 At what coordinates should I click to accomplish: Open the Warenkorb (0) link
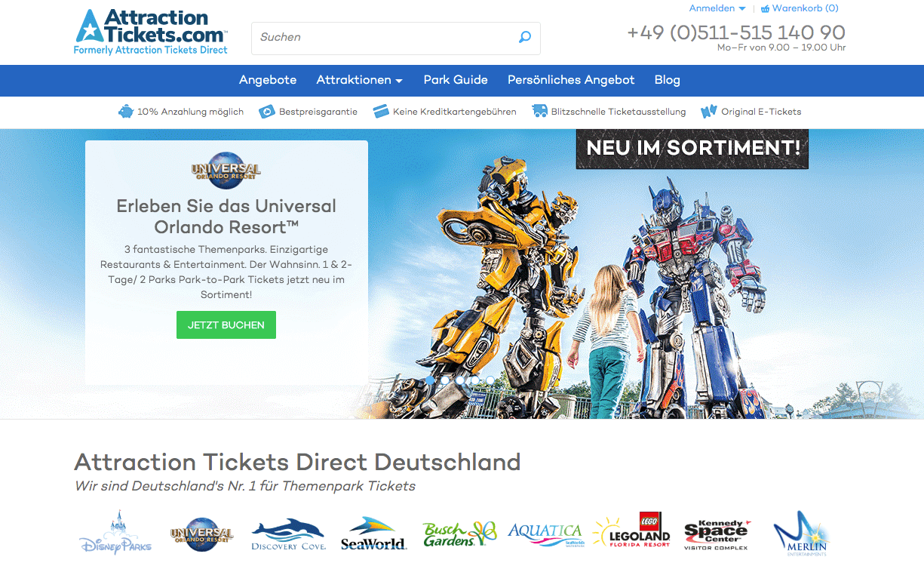pos(805,8)
